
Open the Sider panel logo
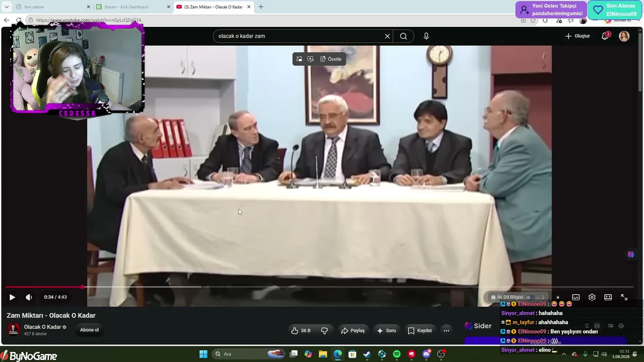[478, 326]
